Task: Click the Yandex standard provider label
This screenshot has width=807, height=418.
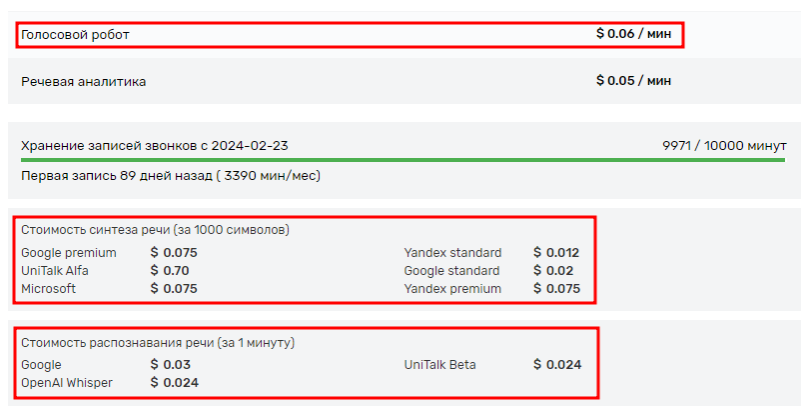Action: point(453,253)
